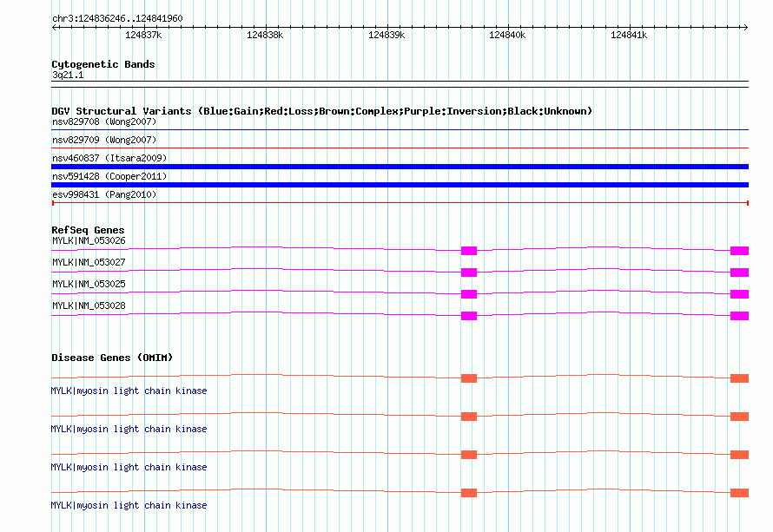Screen dimensions: 773x532
Task: Click the chr3:124836246..124841960 coordinate text
Action: [117, 18]
